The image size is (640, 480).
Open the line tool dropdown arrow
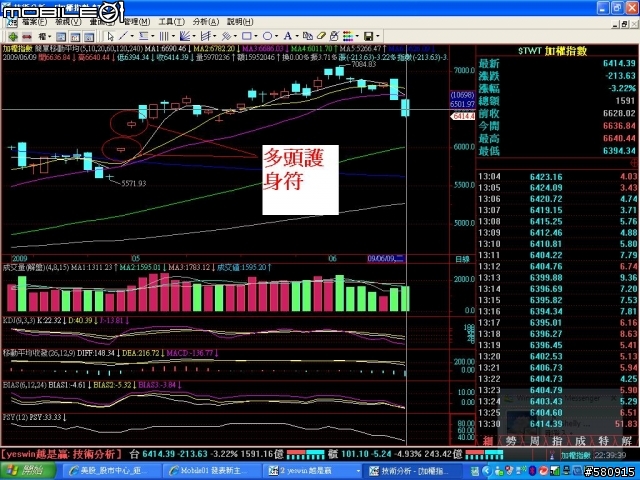click(132, 36)
